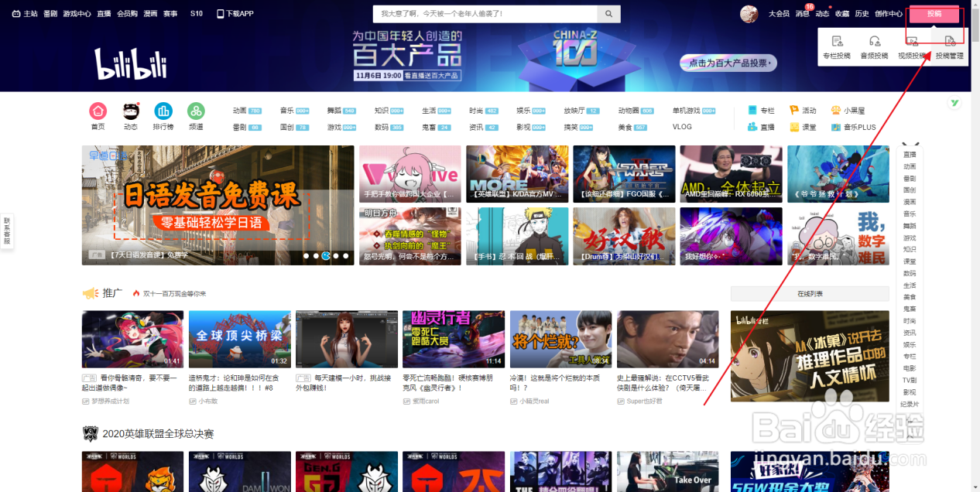The width and height of the screenshot is (980, 492).
Task: Click the 联系客服 side tab
Action: point(7,231)
